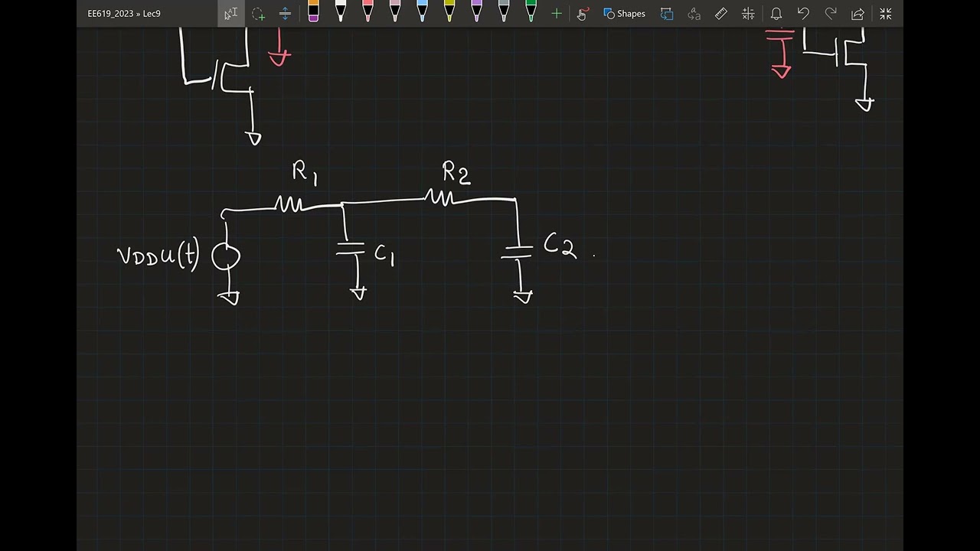Viewport: 980px width, 551px height.
Task: Select the gray pen
Action: [x=504, y=11]
